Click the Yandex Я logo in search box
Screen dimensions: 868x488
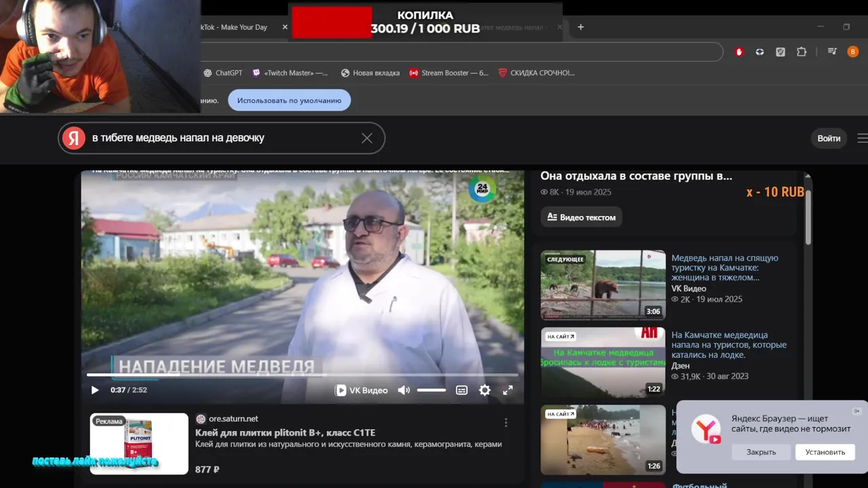[x=74, y=138]
